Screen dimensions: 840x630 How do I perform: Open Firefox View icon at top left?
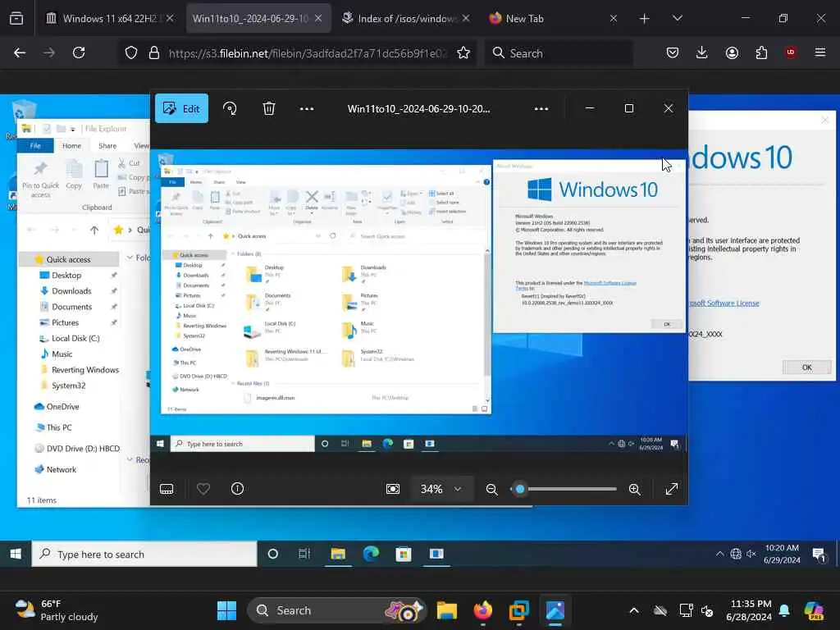click(x=16, y=19)
